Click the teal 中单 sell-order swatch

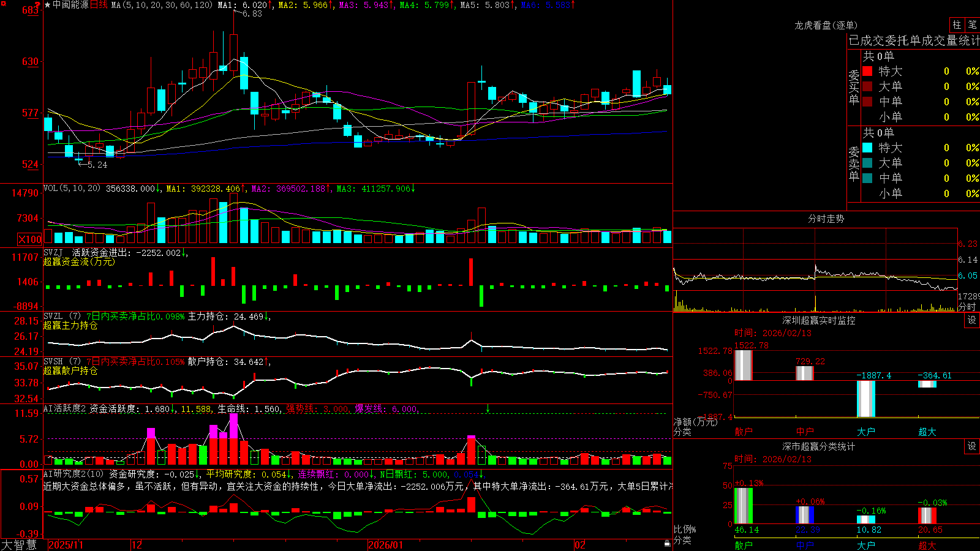tap(867, 178)
